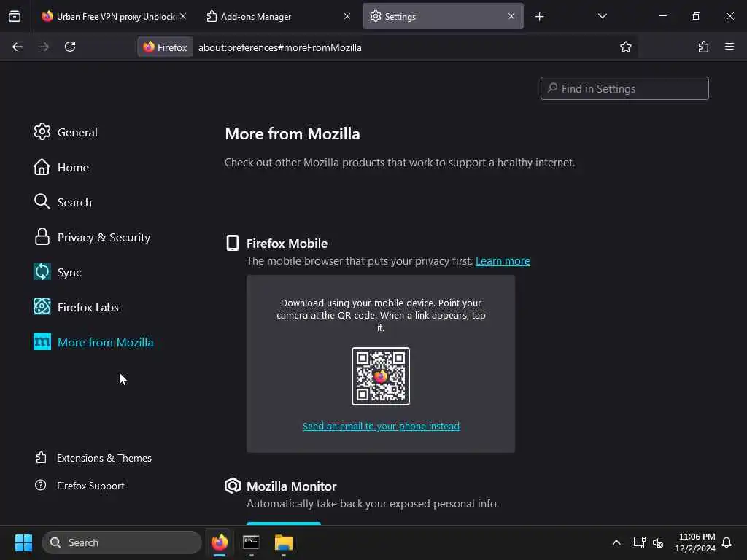Select the Settings tab

(443, 17)
